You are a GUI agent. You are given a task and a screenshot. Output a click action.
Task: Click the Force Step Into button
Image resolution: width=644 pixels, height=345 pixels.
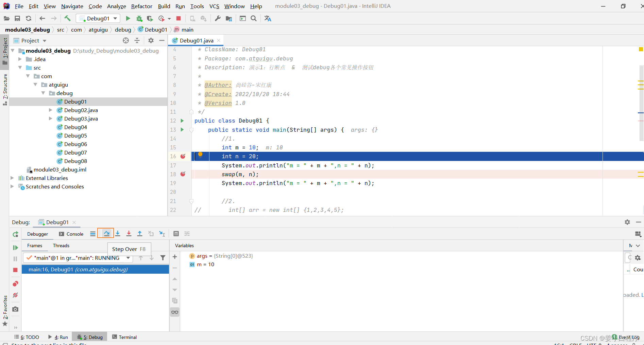click(129, 234)
